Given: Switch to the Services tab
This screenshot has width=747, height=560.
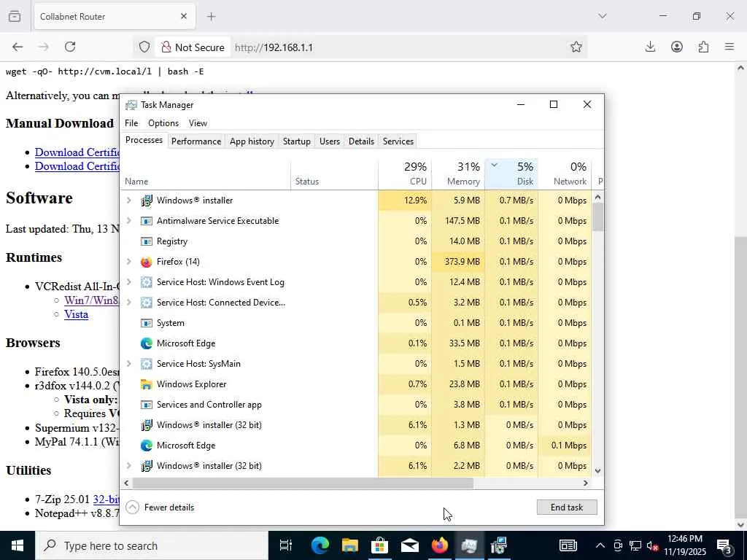Looking at the screenshot, I should click(398, 141).
